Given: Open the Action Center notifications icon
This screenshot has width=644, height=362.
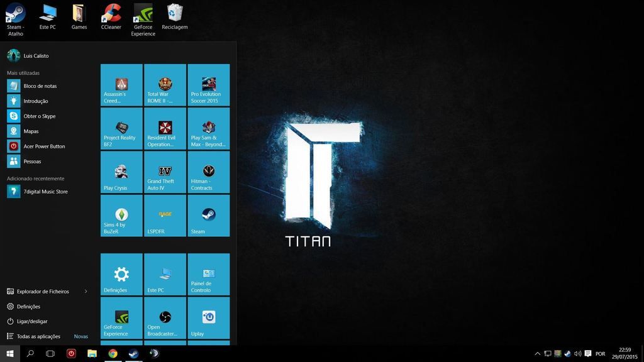Looking at the screenshot, I should click(x=588, y=353).
